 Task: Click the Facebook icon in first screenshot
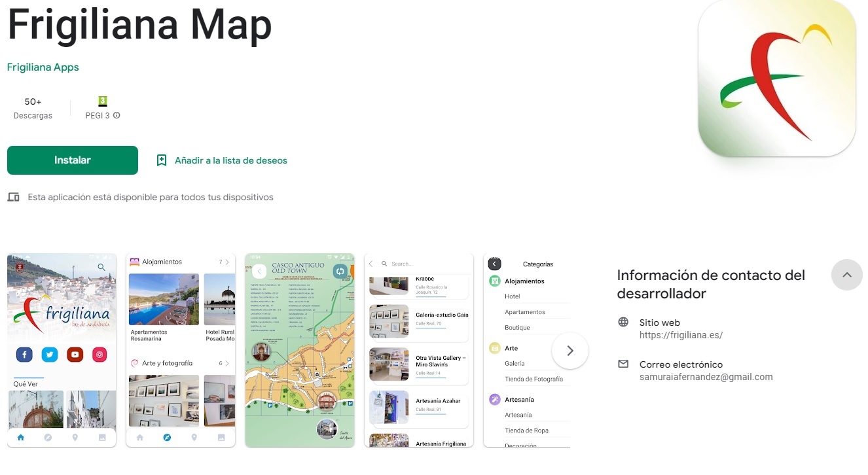pos(24,355)
